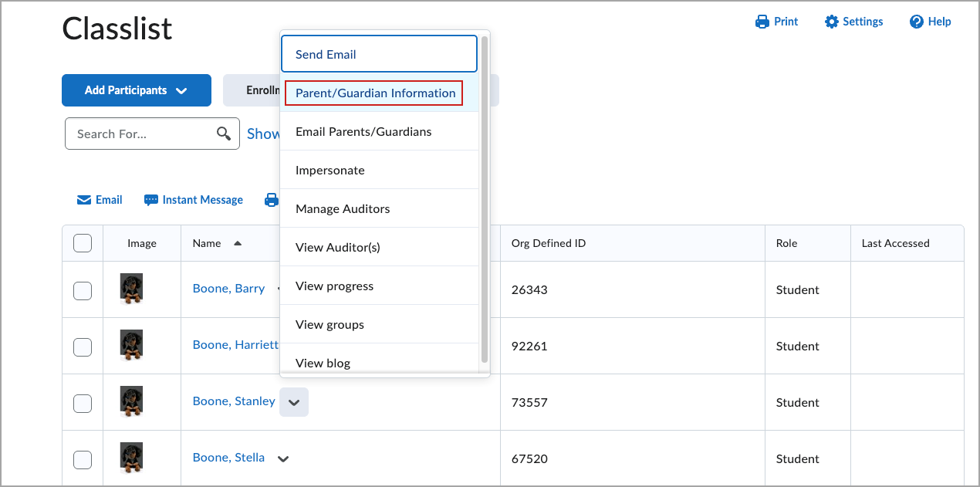Screen dimensions: 980x487
Task: Check the box for Boone, Stella
Action: pos(83,459)
